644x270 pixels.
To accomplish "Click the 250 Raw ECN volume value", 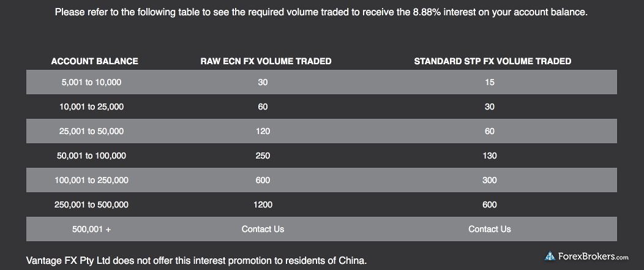I will 263,156.
